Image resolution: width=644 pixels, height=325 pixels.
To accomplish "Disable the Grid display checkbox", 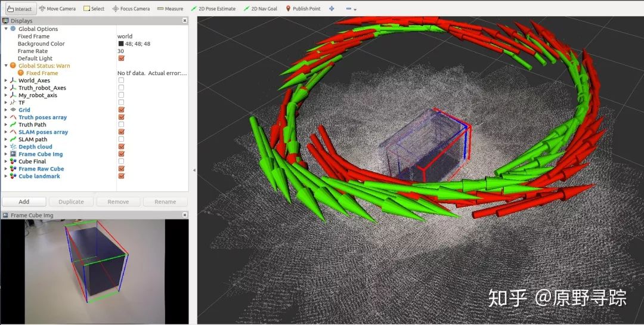I will [x=122, y=110].
